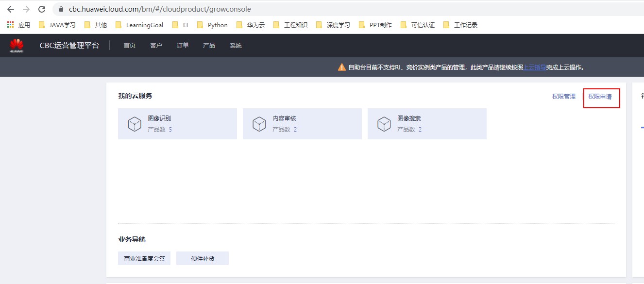Screen dimensions: 644x284
Task: Click the 我的云服务 heading
Action: pyautogui.click(x=135, y=96)
